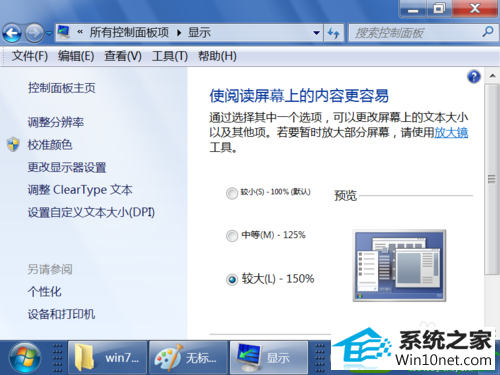
Task: Open the 文件(F) menu
Action: tap(30, 56)
